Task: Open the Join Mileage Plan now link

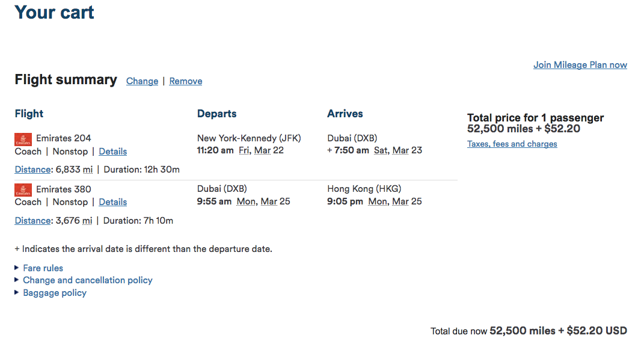Action: coord(580,65)
